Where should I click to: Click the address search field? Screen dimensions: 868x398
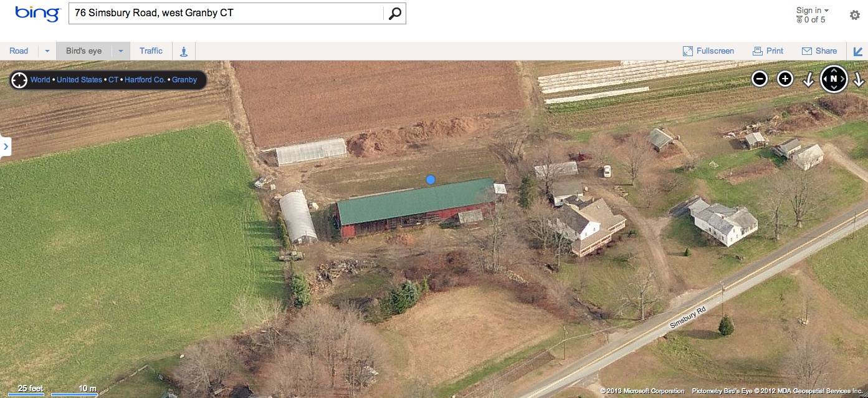pyautogui.click(x=226, y=13)
